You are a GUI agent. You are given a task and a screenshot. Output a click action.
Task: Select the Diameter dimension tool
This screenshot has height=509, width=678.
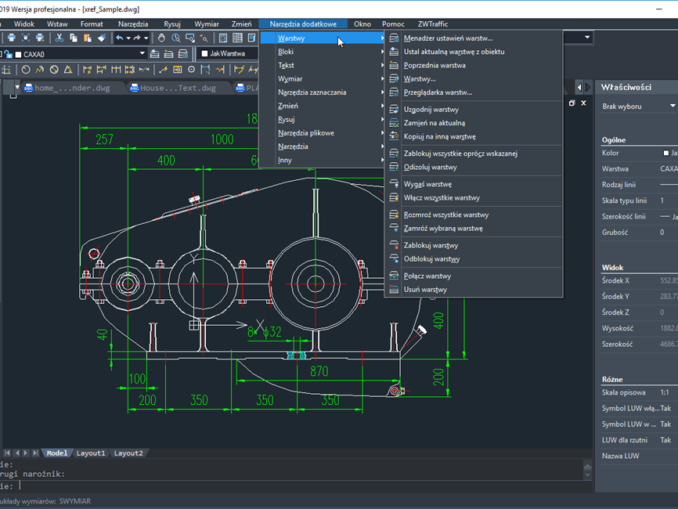click(x=54, y=70)
